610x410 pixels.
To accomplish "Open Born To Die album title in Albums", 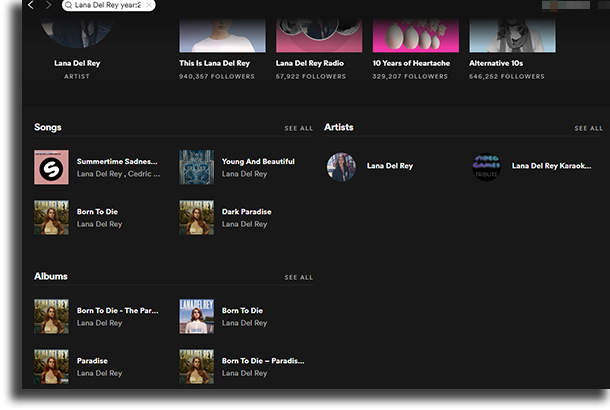I will click(242, 310).
